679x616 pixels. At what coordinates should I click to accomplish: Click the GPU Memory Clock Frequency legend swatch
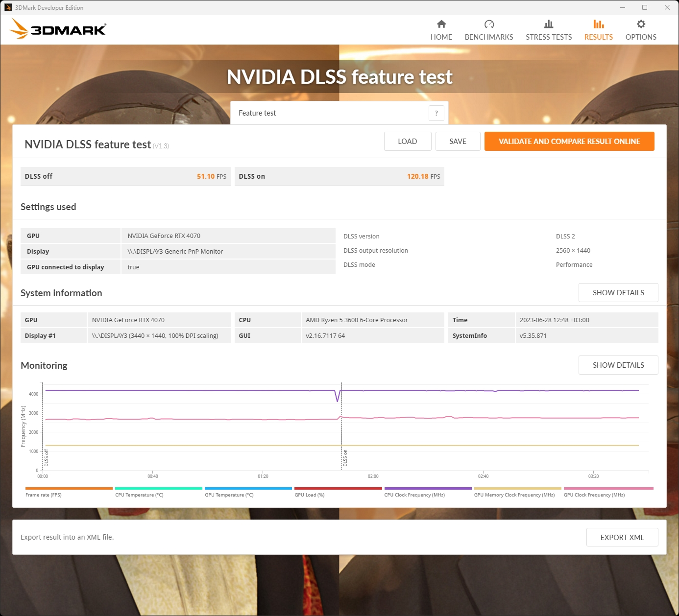point(518,488)
